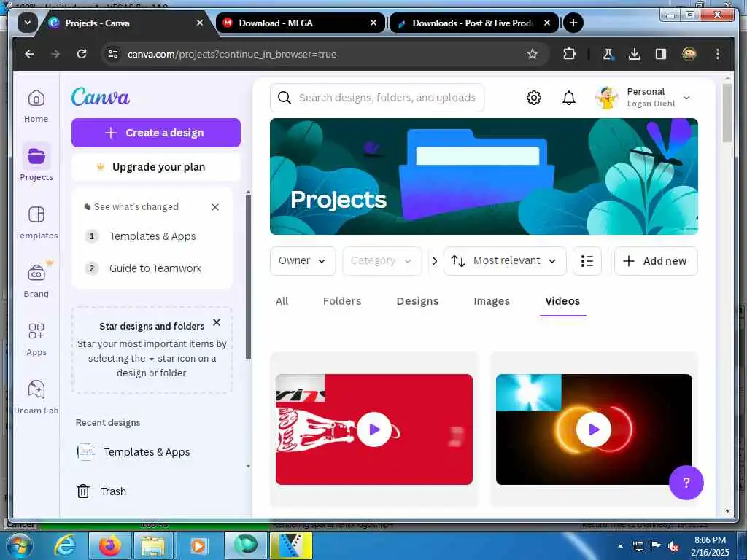Bookmark this page with the star icon

(x=532, y=54)
